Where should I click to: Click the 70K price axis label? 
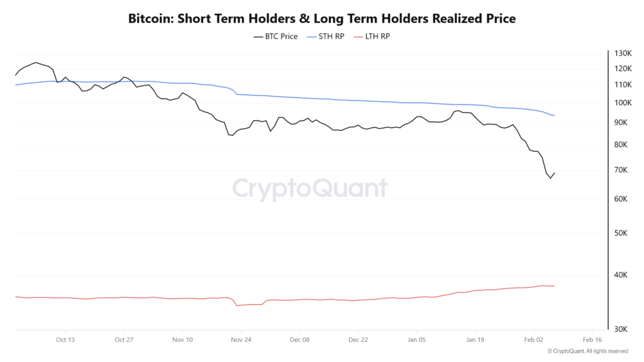[x=621, y=170]
